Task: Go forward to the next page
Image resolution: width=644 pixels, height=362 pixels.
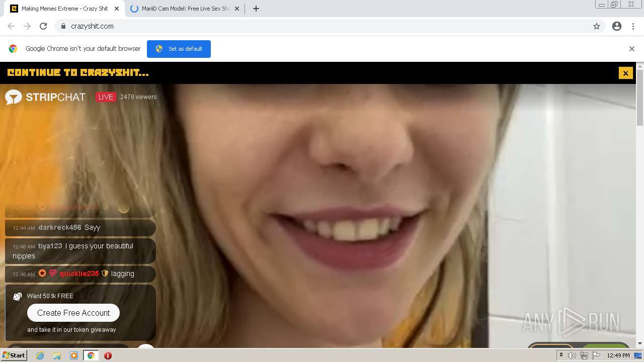Action: coord(27,26)
